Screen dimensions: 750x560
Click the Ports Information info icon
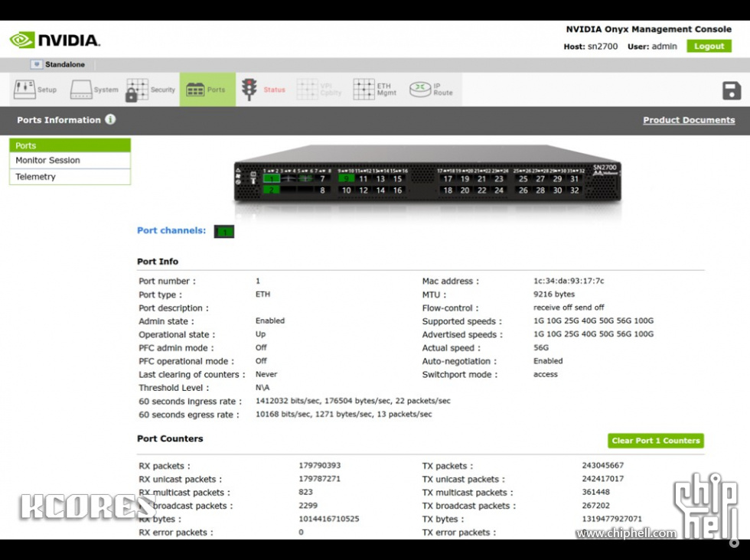click(110, 119)
